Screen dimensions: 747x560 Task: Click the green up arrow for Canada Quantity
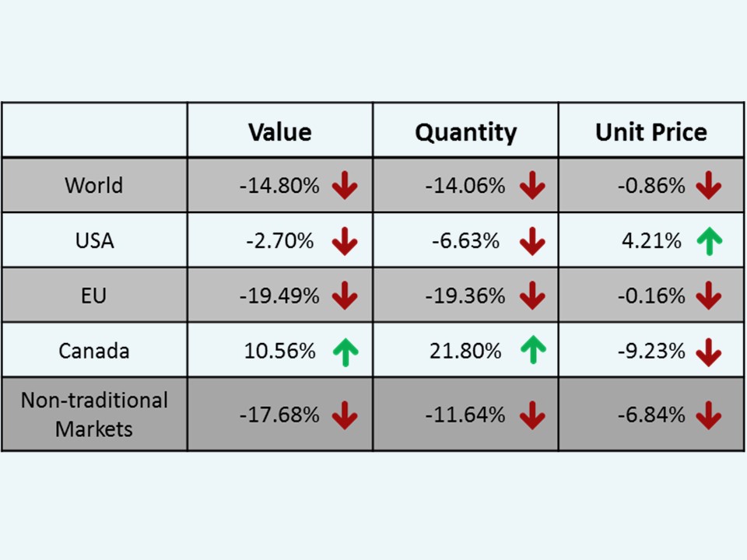tap(532, 352)
